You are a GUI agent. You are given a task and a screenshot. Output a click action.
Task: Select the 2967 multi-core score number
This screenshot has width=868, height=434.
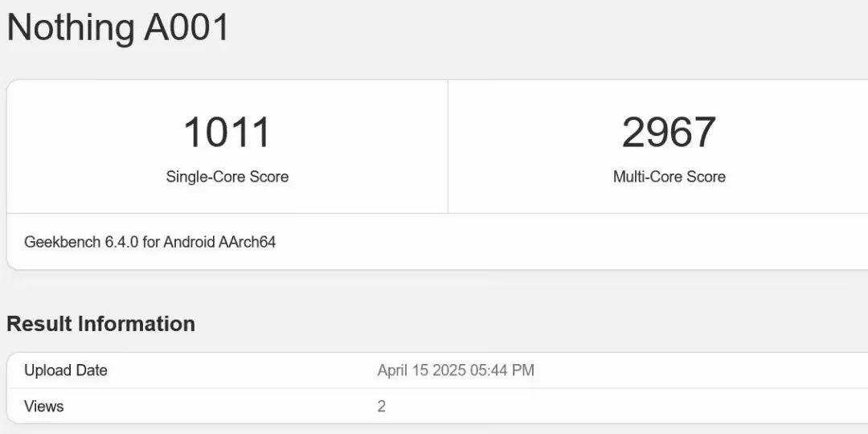[x=669, y=133]
